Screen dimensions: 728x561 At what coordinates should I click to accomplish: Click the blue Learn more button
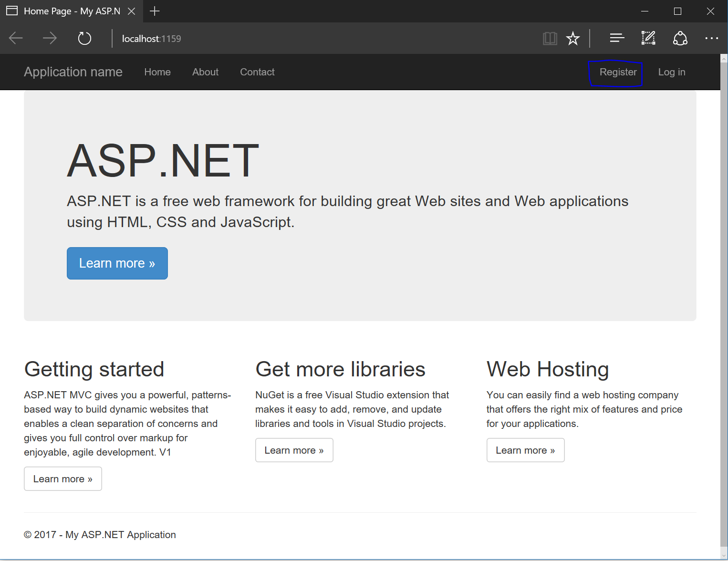coord(117,263)
